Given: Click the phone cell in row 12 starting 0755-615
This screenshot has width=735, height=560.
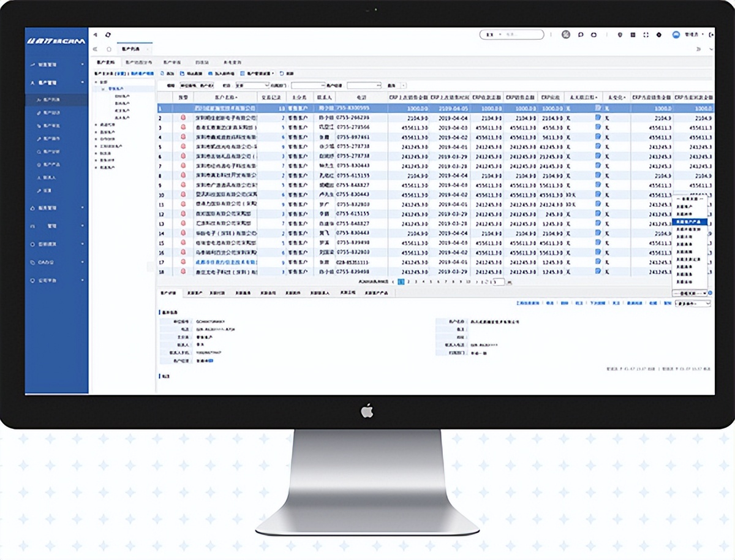Looking at the screenshot, I should [x=353, y=214].
